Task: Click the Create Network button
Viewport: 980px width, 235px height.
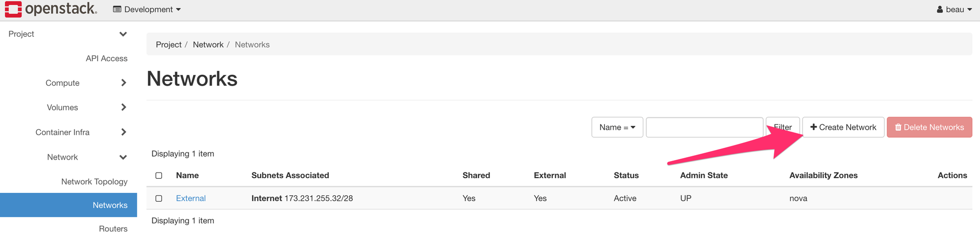Action: [843, 127]
